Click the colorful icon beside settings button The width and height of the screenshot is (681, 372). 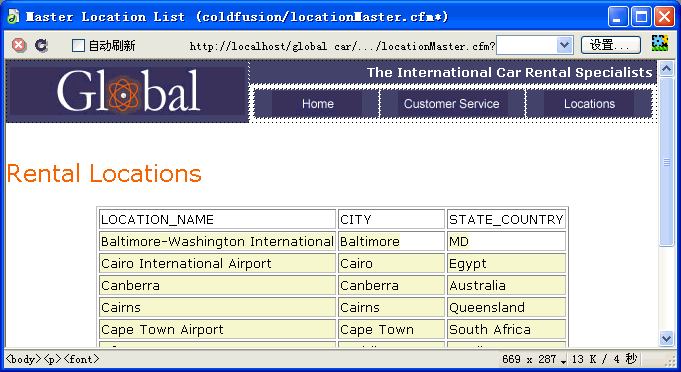click(x=660, y=43)
